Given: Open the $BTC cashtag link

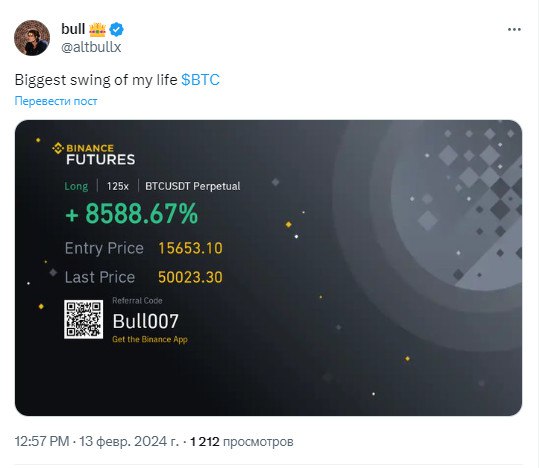Looking at the screenshot, I should pos(200,80).
